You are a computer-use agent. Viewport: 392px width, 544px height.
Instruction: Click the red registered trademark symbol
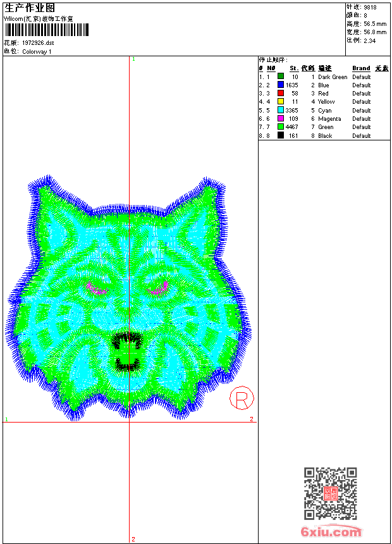coord(242,398)
